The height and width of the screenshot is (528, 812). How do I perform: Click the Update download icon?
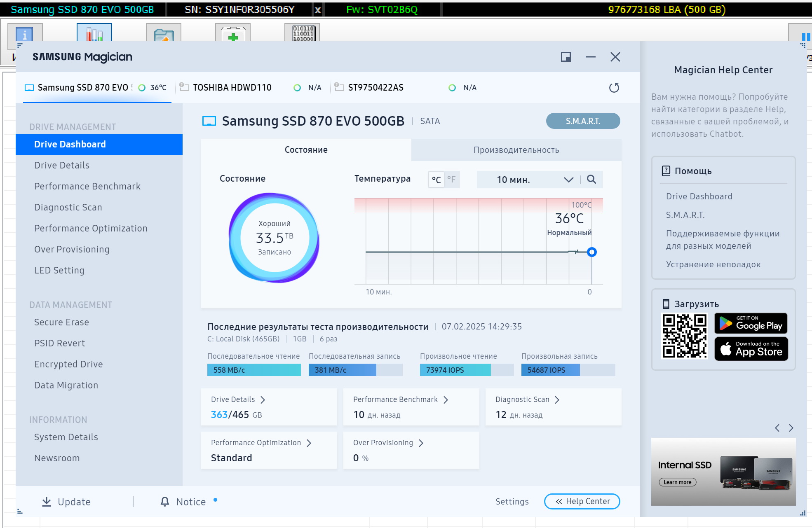tap(47, 501)
